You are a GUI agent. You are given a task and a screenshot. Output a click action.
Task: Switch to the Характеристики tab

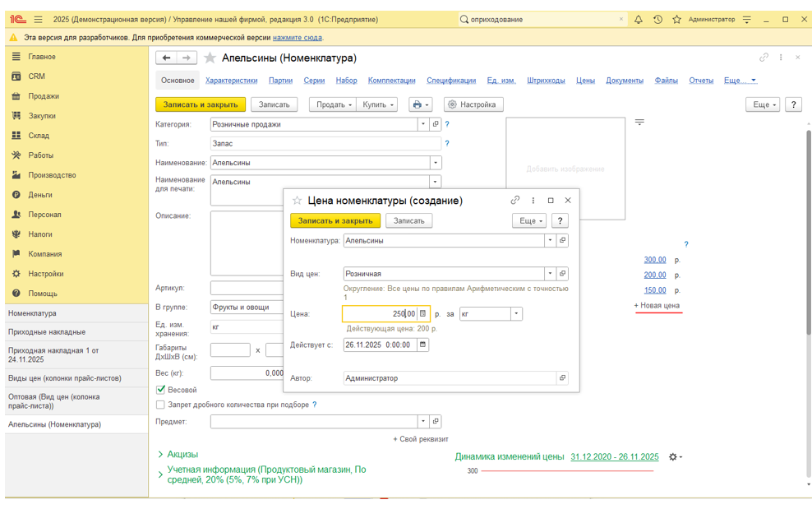(231, 81)
